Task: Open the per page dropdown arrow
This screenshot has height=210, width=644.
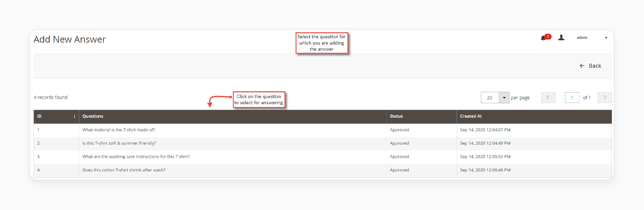Action: pos(504,98)
